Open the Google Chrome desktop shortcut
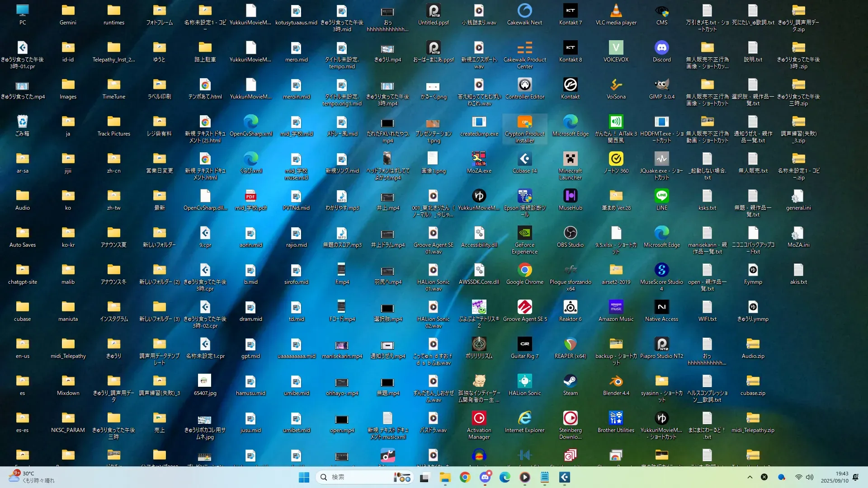This screenshot has width=868, height=488. (524, 270)
